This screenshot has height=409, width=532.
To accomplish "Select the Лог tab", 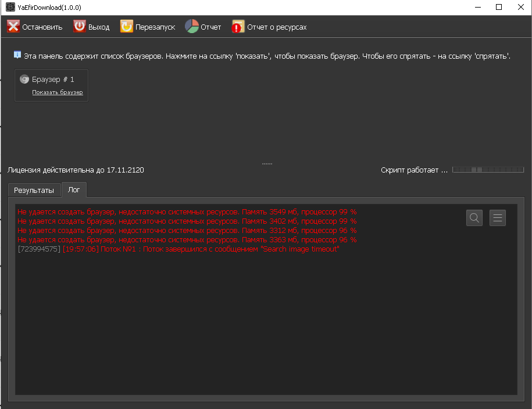I will point(74,189).
